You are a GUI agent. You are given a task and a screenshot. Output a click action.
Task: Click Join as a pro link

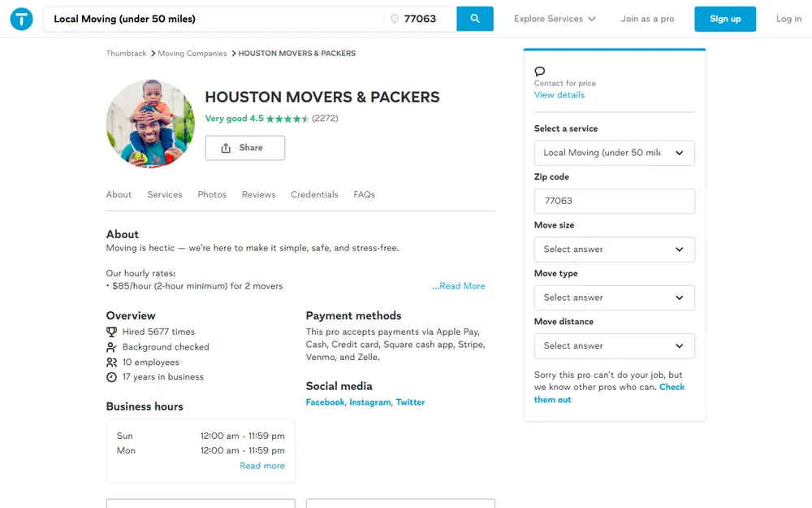point(647,19)
